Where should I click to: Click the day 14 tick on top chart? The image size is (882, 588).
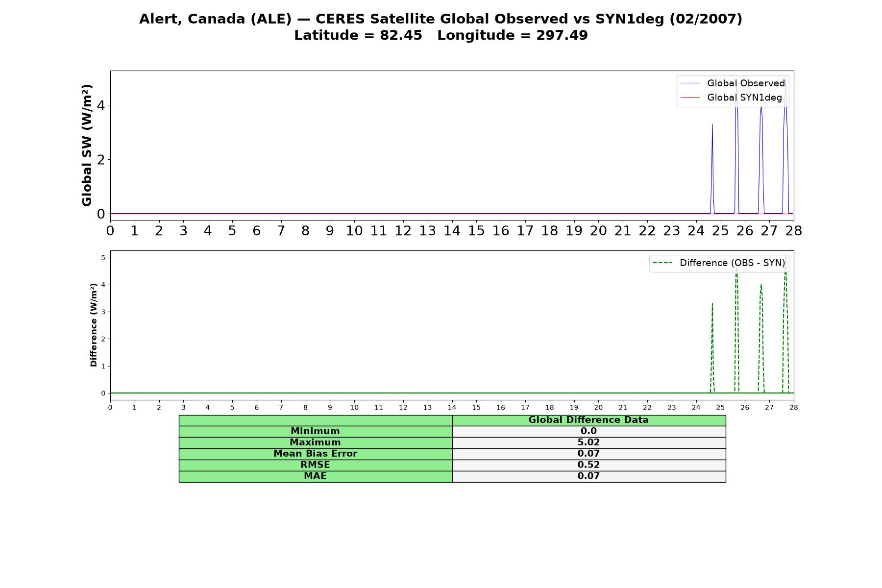coord(452,231)
